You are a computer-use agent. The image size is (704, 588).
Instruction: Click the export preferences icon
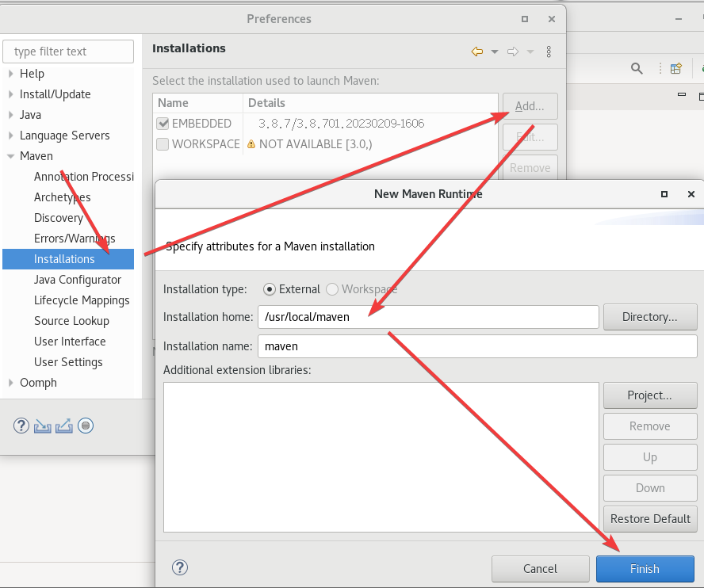point(64,426)
